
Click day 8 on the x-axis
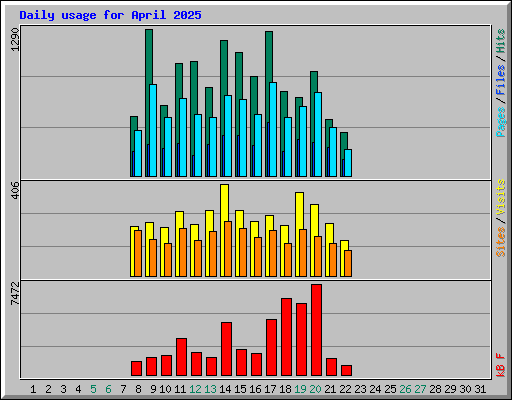pos(138,389)
